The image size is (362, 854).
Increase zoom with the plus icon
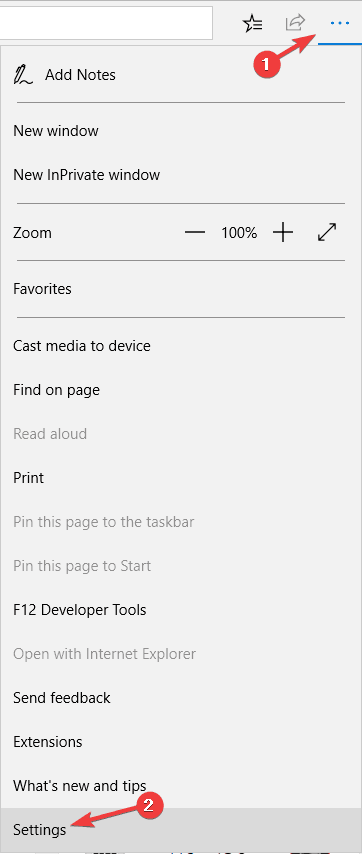[283, 233]
